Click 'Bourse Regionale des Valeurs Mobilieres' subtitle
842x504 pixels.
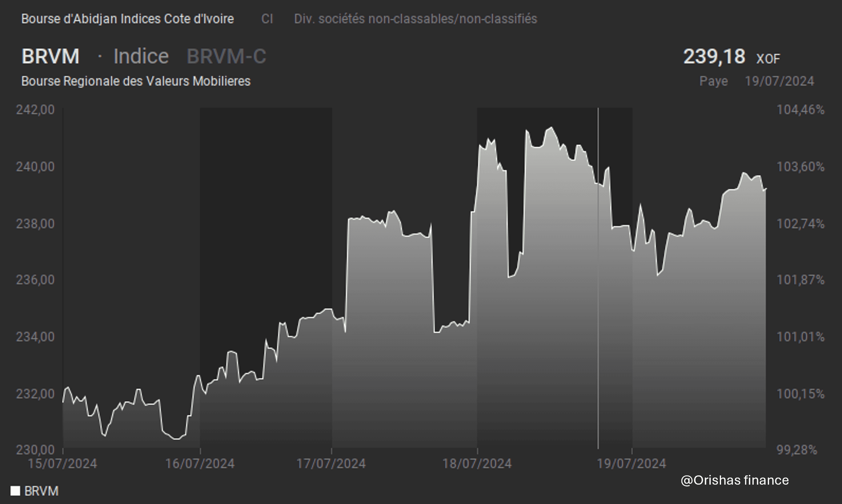pyautogui.click(x=136, y=81)
